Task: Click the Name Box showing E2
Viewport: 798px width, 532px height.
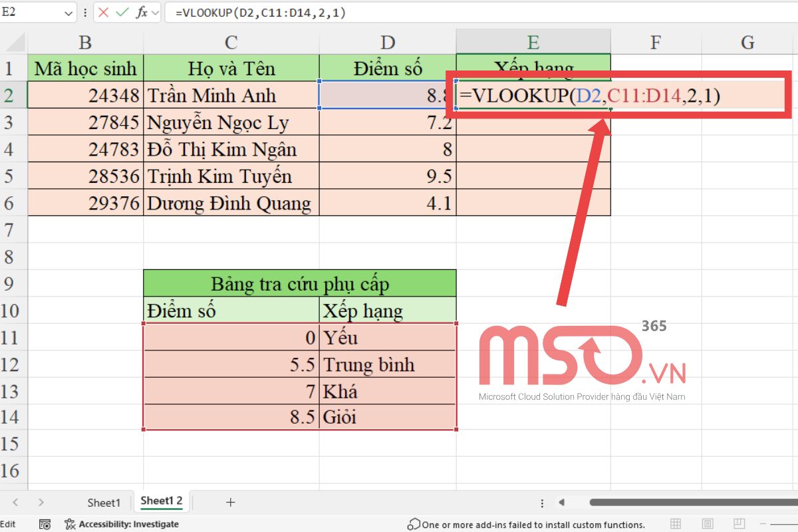Action: (x=32, y=13)
